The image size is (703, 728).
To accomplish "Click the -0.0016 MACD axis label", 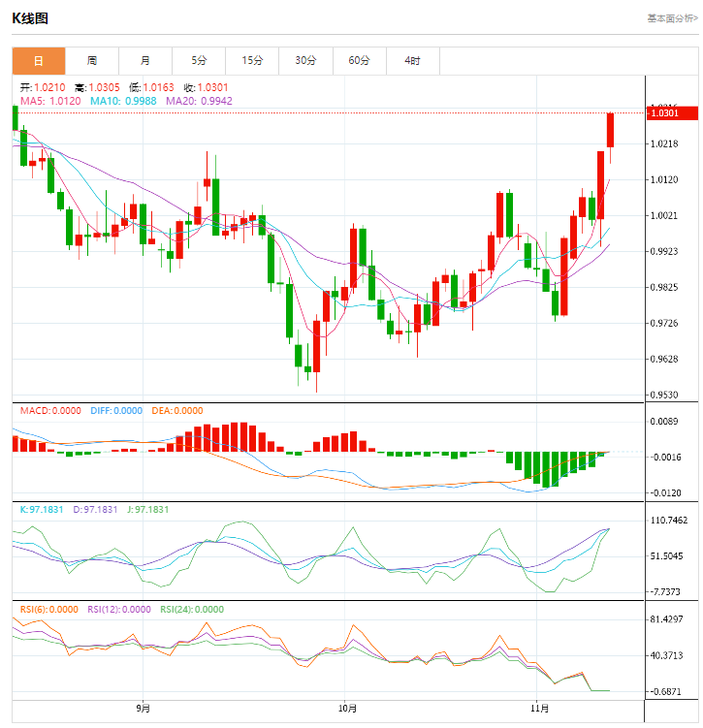I will 665,457.
